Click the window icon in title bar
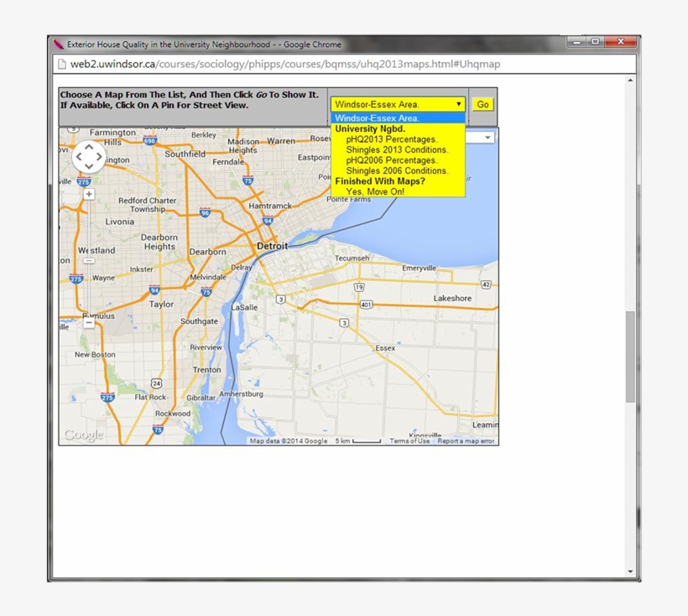 [x=59, y=44]
